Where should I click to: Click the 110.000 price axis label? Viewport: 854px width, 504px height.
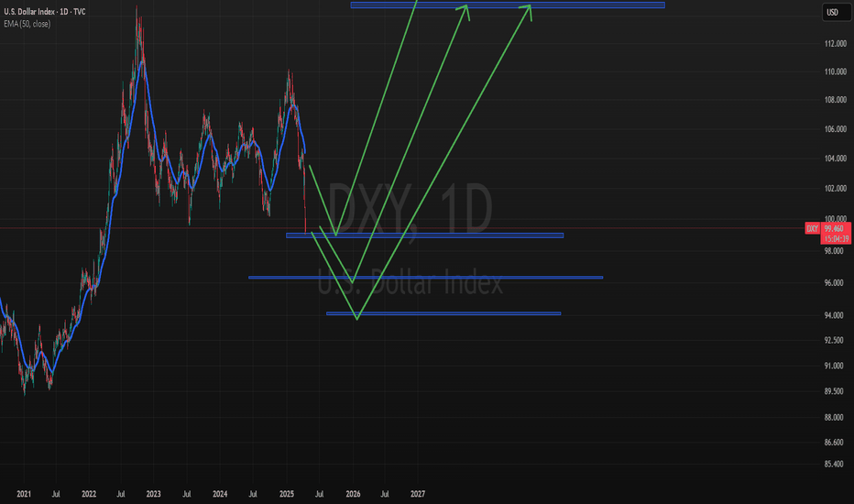pos(836,71)
